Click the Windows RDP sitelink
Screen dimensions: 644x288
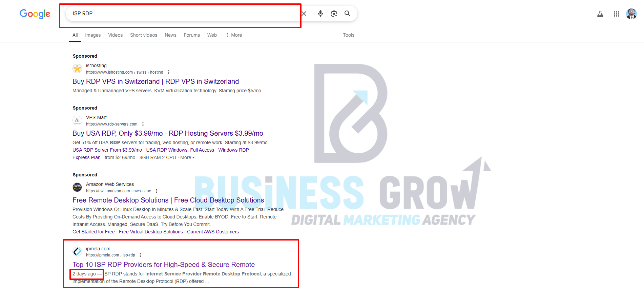pyautogui.click(x=233, y=150)
